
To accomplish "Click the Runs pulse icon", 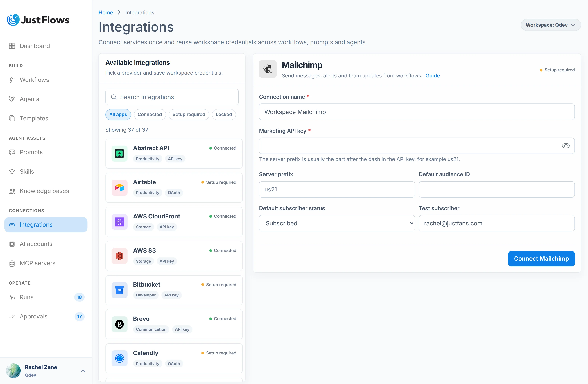I will pos(12,297).
